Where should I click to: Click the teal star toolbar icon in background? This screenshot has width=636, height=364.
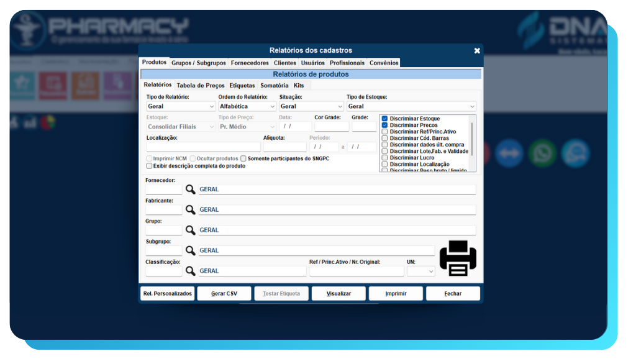[x=22, y=85]
